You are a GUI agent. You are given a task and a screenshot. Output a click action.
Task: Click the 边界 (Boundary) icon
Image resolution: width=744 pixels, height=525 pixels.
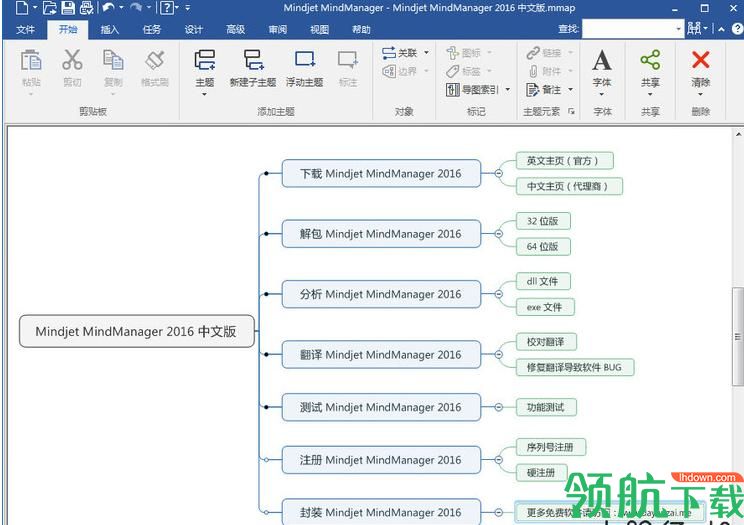[x=389, y=71]
